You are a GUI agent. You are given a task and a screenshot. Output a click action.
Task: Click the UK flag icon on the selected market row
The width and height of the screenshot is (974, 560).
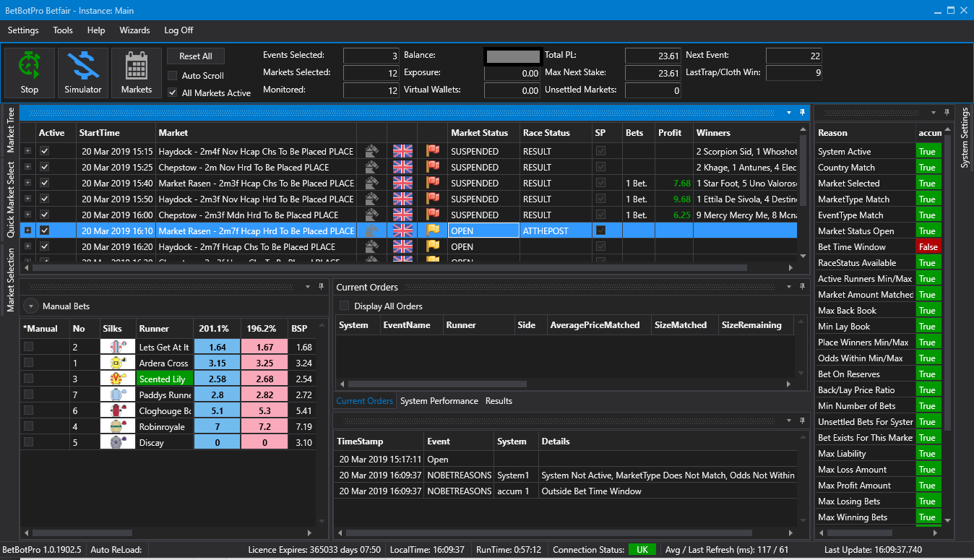coord(402,231)
